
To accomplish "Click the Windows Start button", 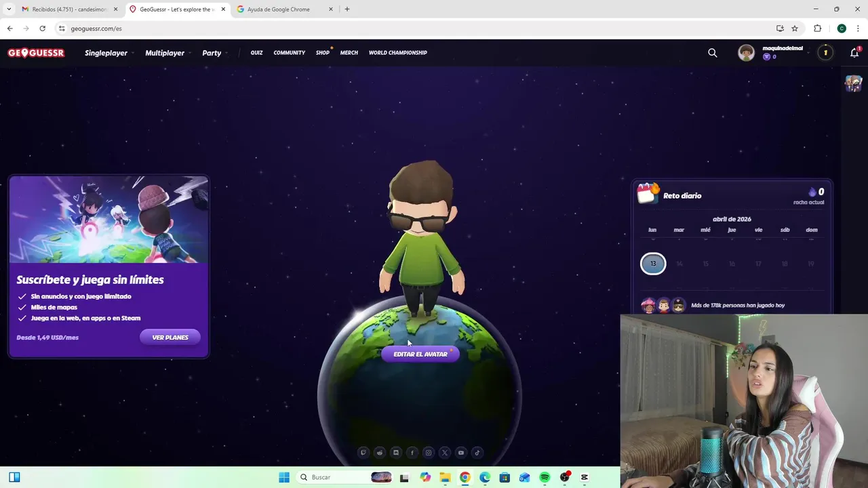I will click(x=284, y=477).
